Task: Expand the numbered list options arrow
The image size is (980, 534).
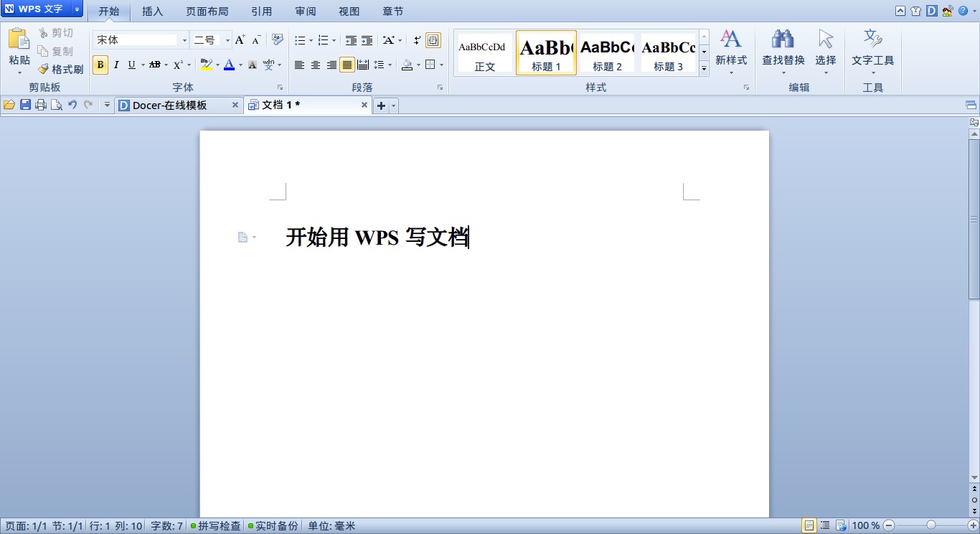Action: (x=334, y=41)
